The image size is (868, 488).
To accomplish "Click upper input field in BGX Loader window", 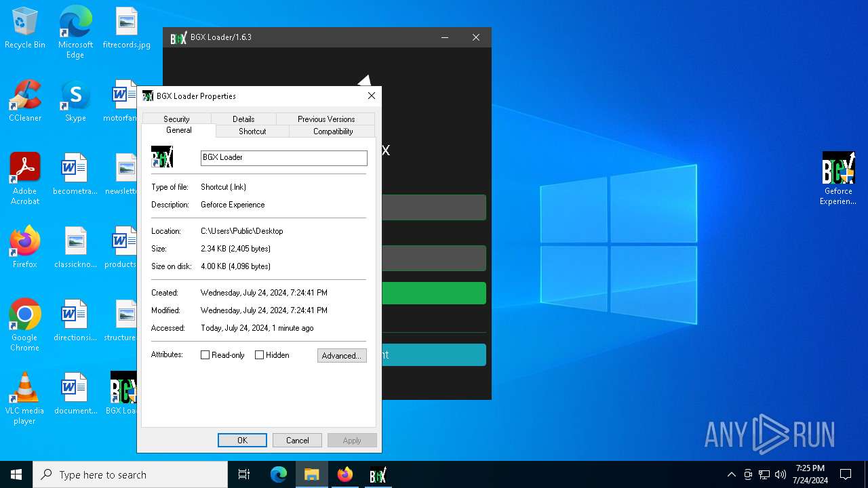I will coord(434,207).
